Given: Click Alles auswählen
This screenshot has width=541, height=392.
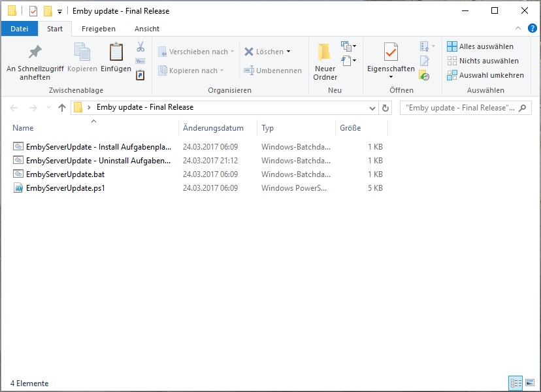Looking at the screenshot, I should [x=480, y=46].
